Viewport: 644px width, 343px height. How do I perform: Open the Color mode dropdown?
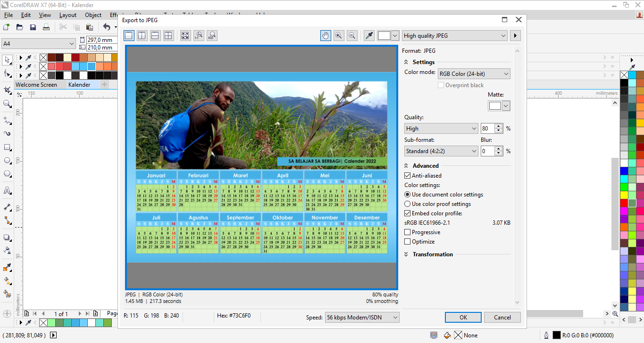click(474, 73)
